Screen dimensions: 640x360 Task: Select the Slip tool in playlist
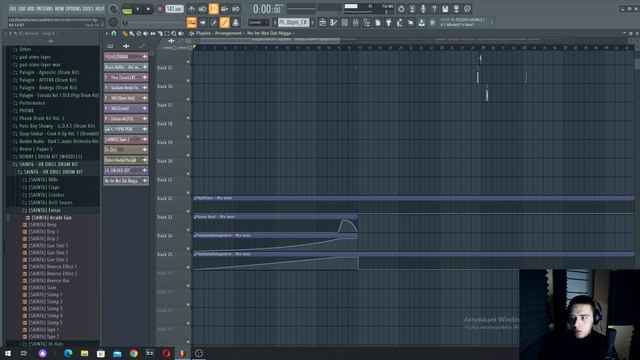153,33
